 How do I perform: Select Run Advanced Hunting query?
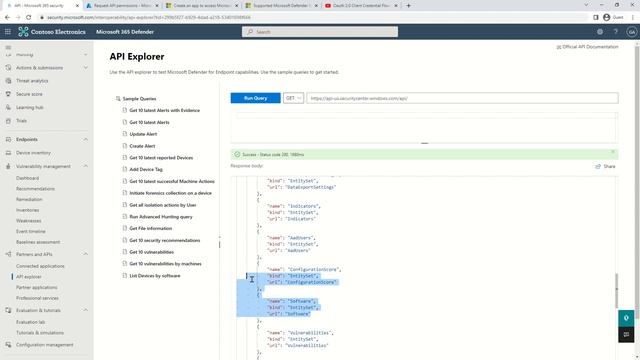click(161, 217)
